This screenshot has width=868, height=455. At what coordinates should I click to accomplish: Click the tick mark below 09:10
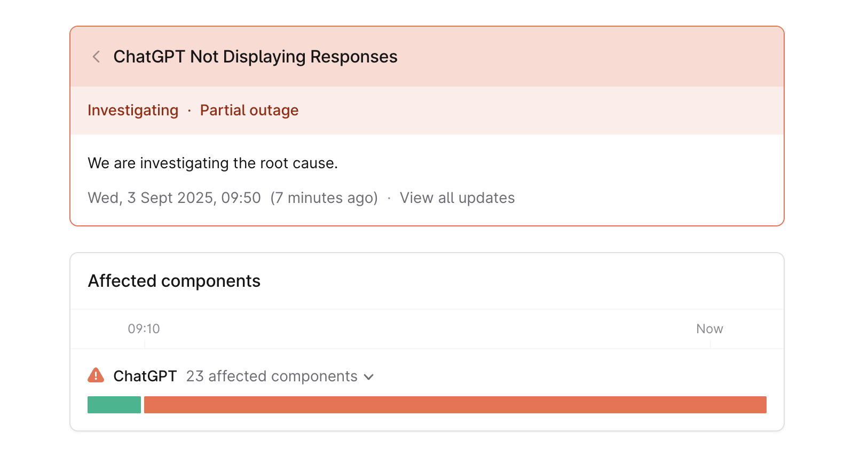point(145,344)
